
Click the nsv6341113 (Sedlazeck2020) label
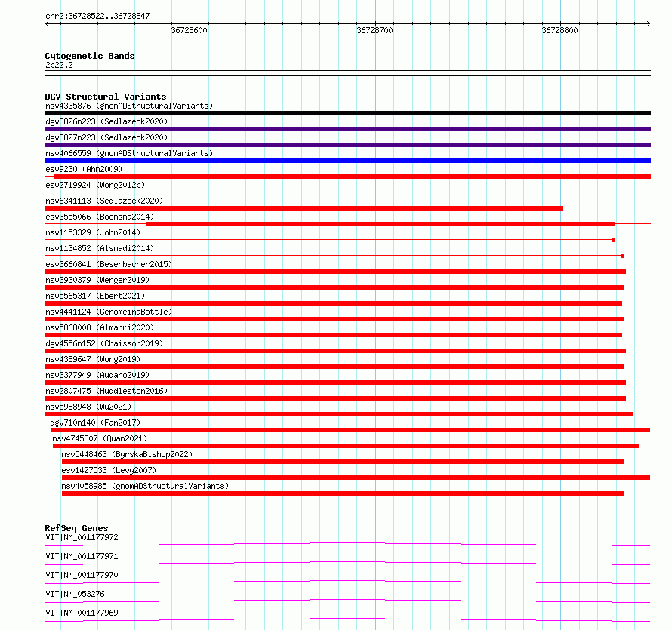pyautogui.click(x=104, y=201)
